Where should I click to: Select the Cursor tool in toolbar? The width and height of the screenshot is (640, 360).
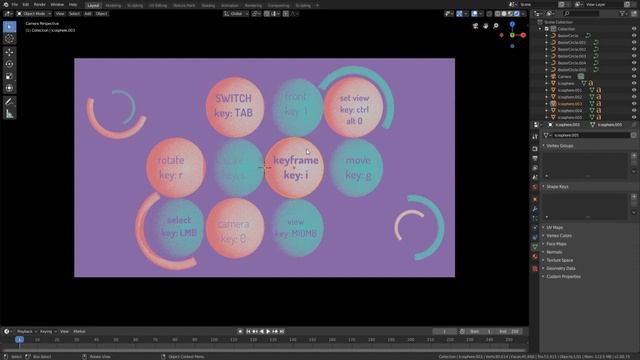tap(9, 39)
